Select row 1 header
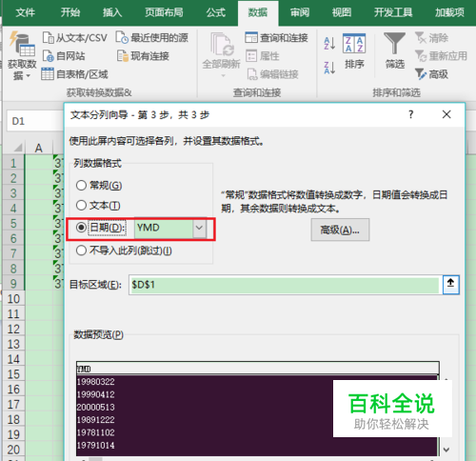The image size is (476, 461). click(13, 163)
